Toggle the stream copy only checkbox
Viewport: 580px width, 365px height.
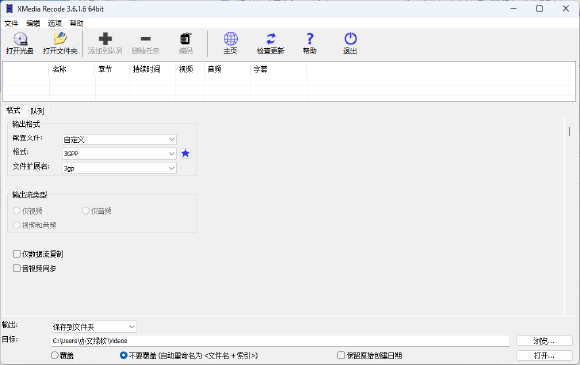[x=17, y=254]
